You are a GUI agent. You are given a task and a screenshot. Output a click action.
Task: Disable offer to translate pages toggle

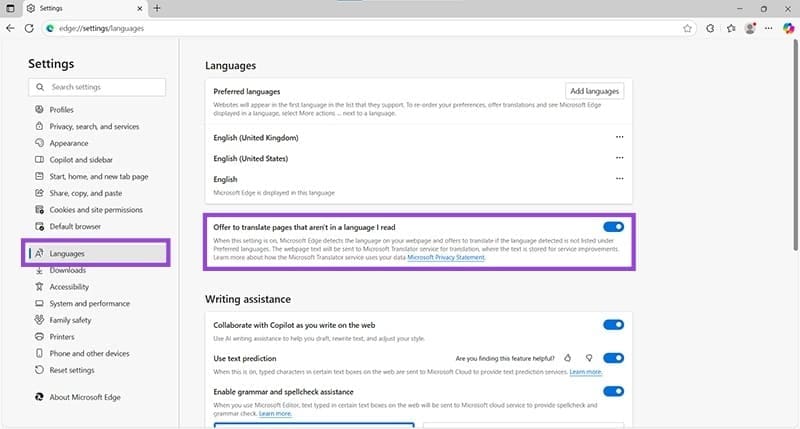pos(613,227)
